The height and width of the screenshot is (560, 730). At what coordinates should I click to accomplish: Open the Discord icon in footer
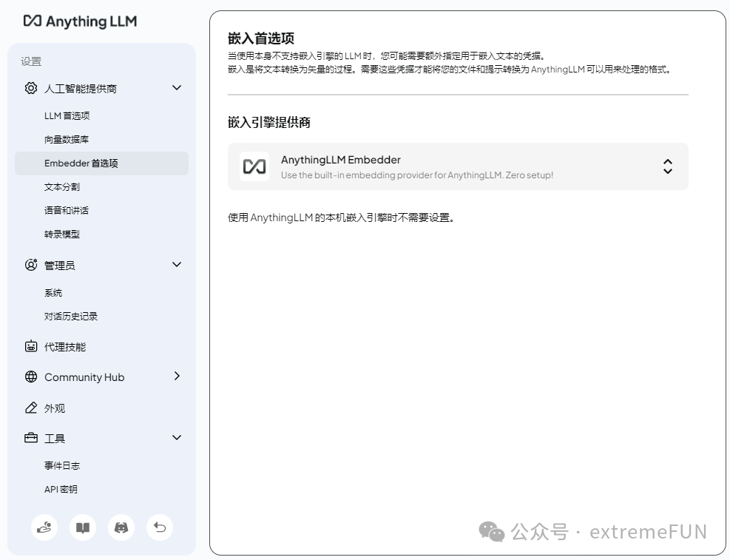(x=121, y=527)
